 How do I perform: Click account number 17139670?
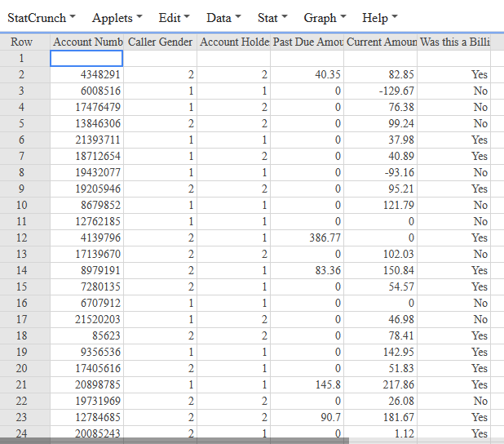(x=86, y=254)
